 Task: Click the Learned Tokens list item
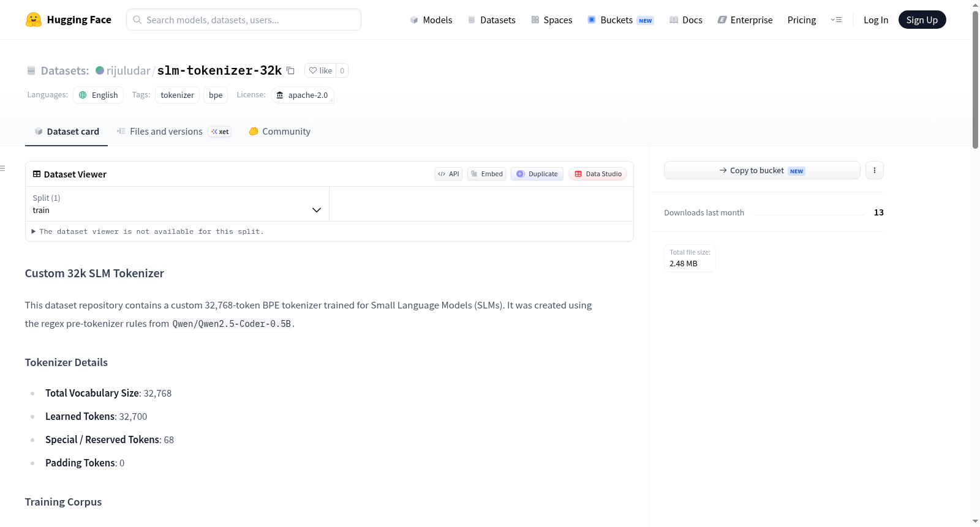coord(96,416)
